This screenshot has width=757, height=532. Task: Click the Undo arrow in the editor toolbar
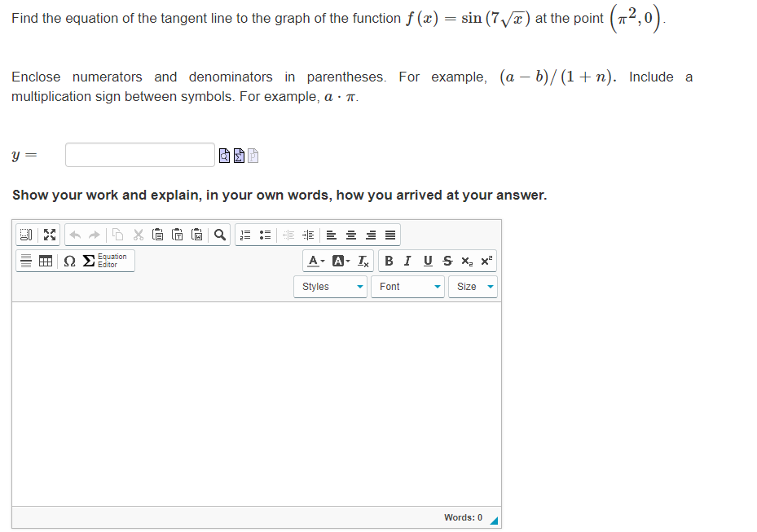[x=74, y=235]
